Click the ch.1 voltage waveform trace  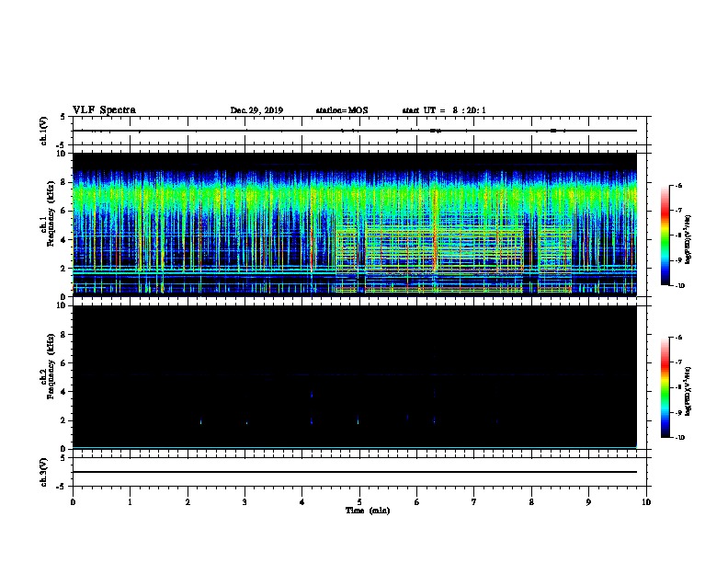355,131
